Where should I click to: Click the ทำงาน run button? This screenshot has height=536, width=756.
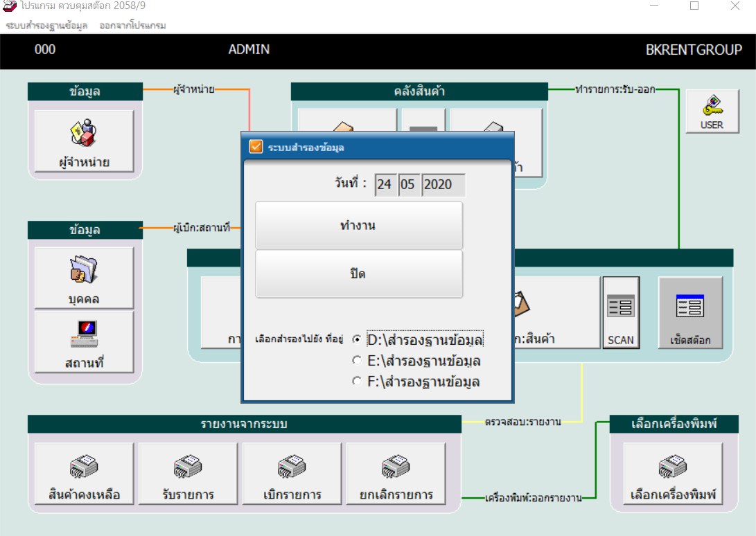(x=359, y=225)
